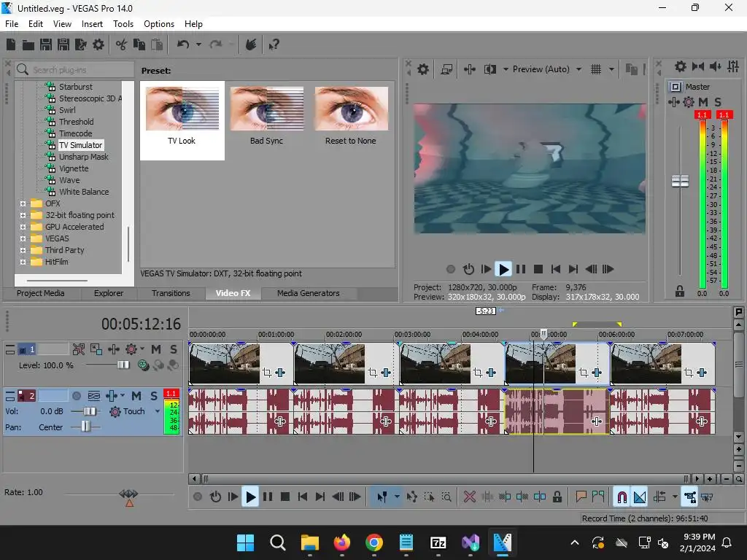Select the zoom edit tool
The width and height of the screenshot is (747, 560).
pyautogui.click(x=446, y=497)
